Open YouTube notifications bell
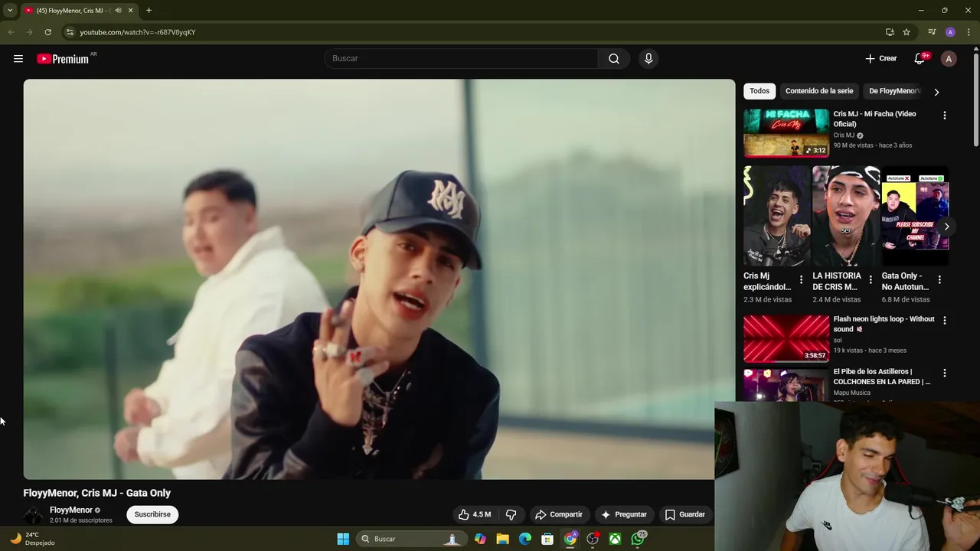Image resolution: width=980 pixels, height=551 pixels. pyautogui.click(x=920, y=59)
